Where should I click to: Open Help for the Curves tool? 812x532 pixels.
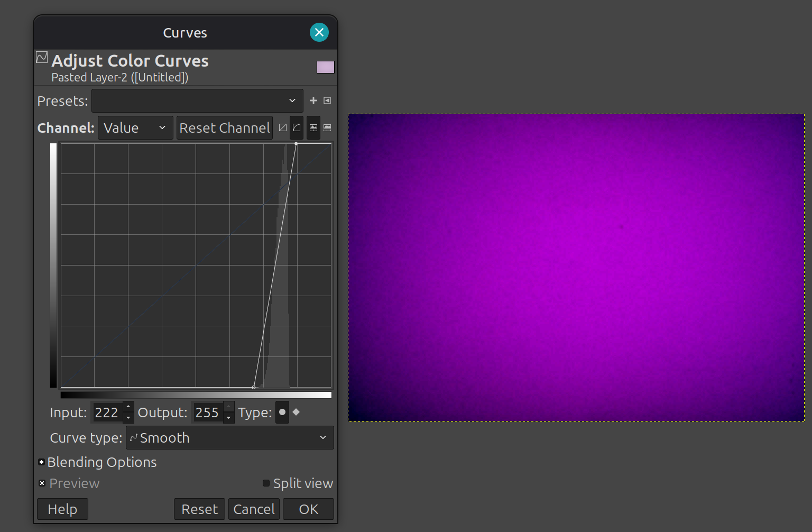[62, 509]
